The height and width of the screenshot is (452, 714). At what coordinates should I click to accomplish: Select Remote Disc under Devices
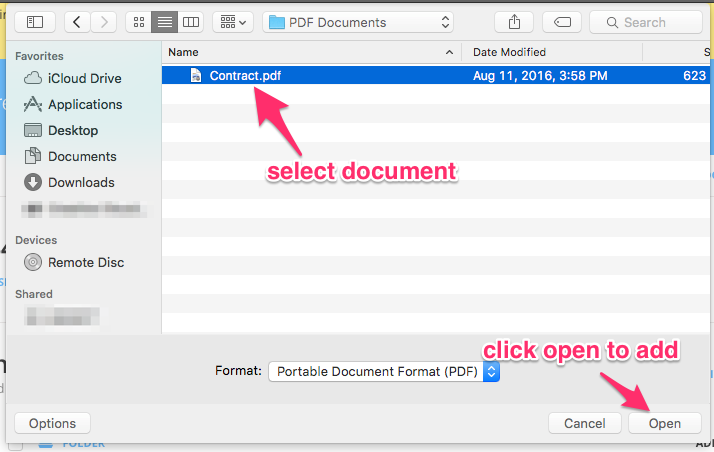(x=86, y=262)
